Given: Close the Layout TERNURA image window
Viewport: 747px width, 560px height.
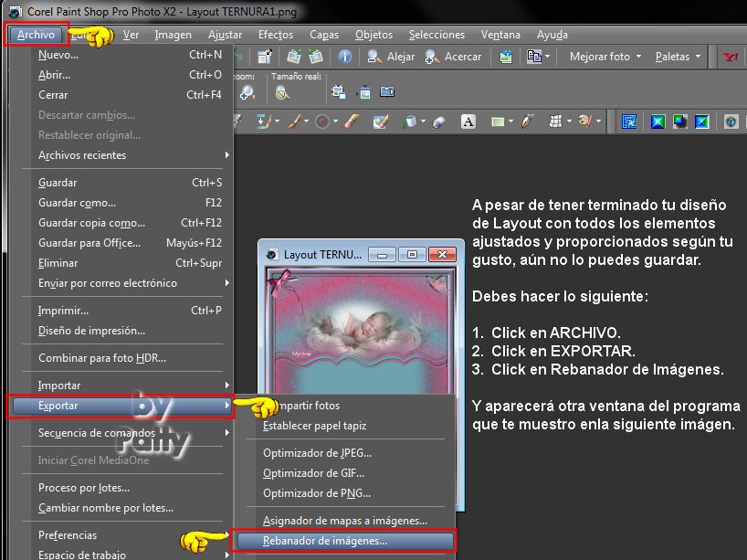Looking at the screenshot, I should pos(442,254).
